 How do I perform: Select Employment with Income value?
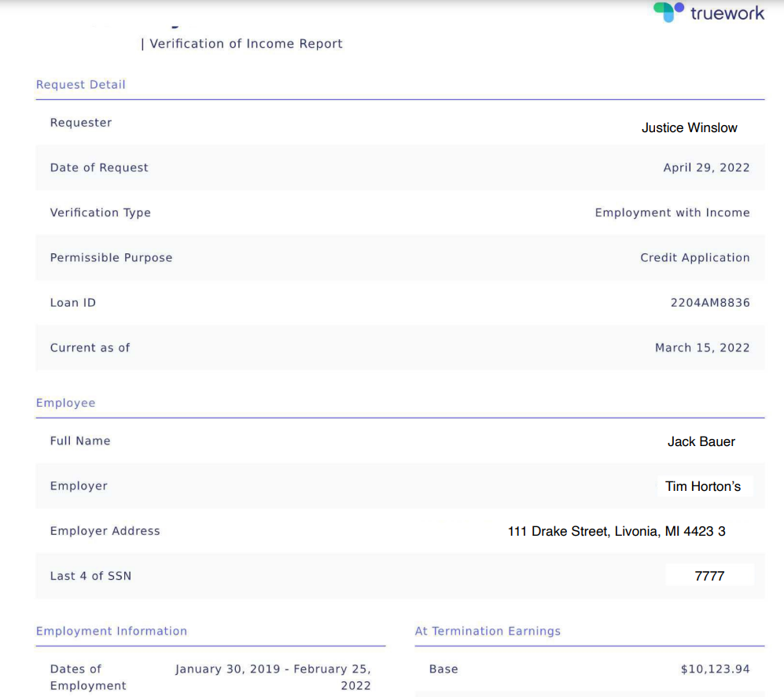click(x=672, y=212)
